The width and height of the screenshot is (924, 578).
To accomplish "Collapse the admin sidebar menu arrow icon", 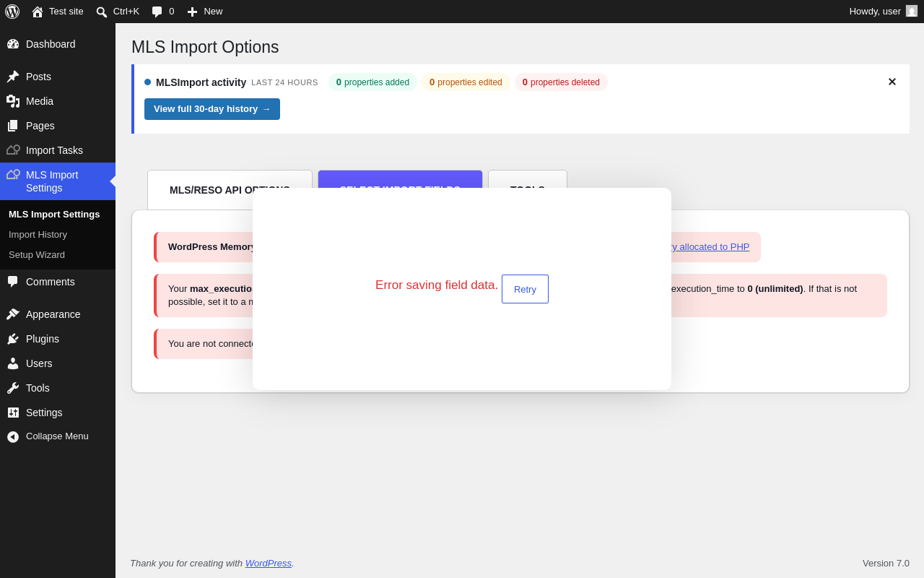I will click(x=13, y=436).
